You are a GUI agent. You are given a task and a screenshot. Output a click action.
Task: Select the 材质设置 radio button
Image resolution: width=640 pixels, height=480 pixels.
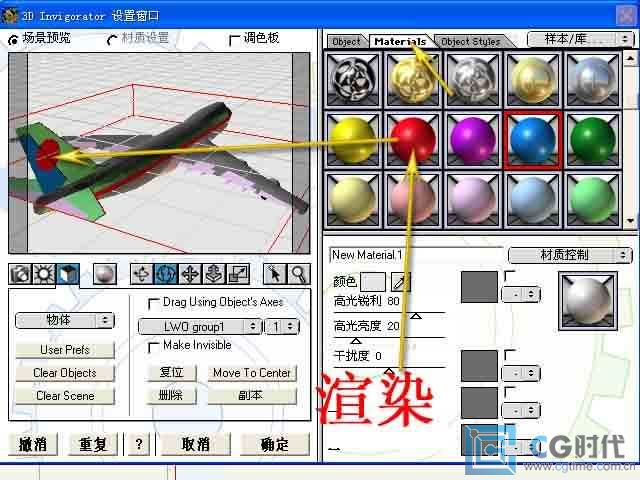point(112,40)
